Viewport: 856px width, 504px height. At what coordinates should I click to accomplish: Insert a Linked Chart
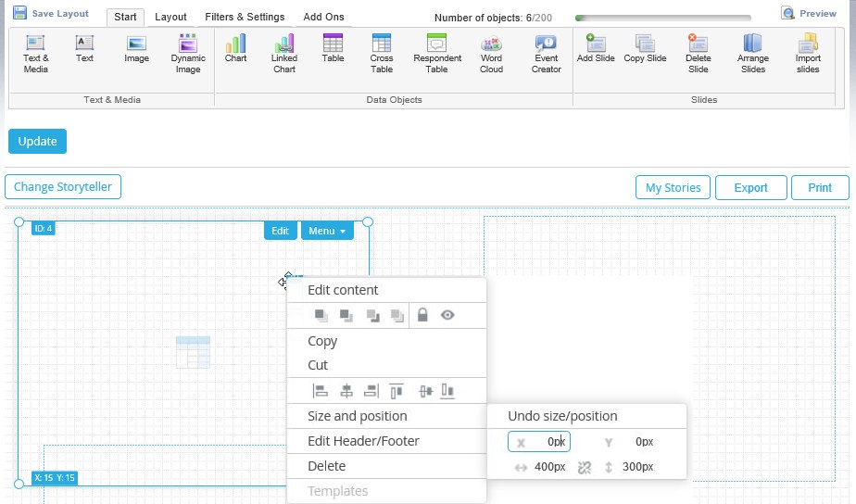click(283, 54)
